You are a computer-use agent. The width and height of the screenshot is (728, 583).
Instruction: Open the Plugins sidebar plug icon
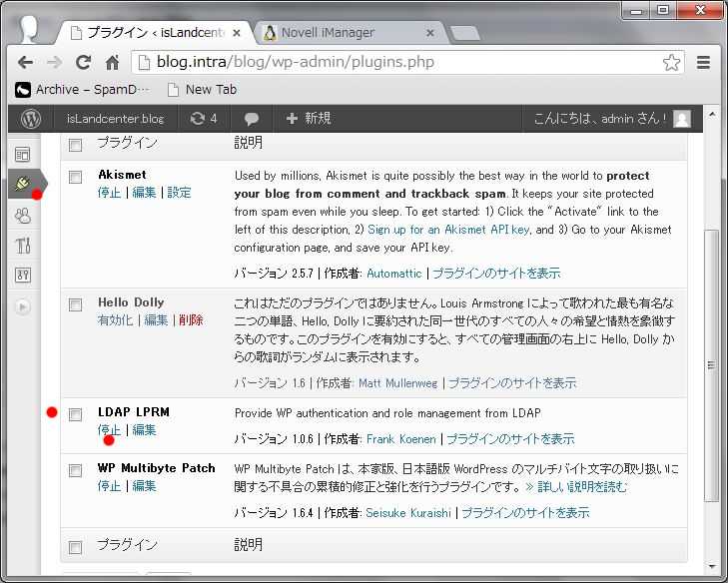22,184
